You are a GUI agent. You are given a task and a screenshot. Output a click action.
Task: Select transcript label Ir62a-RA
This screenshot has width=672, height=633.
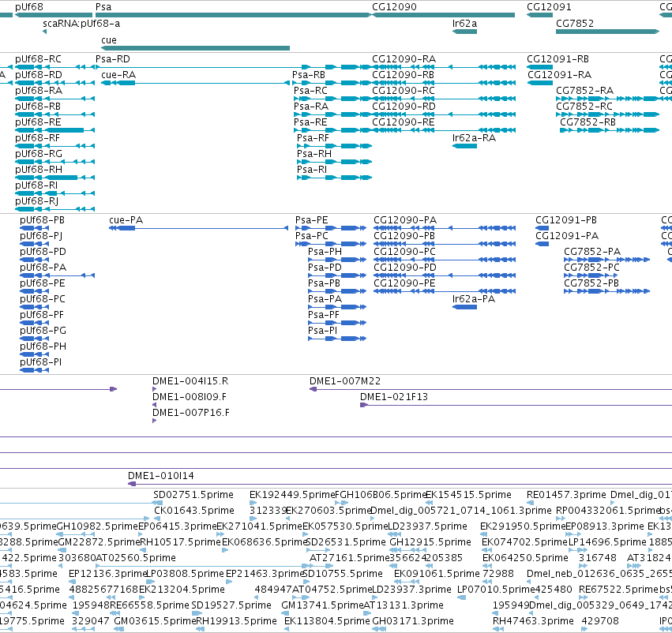pyautogui.click(x=474, y=138)
